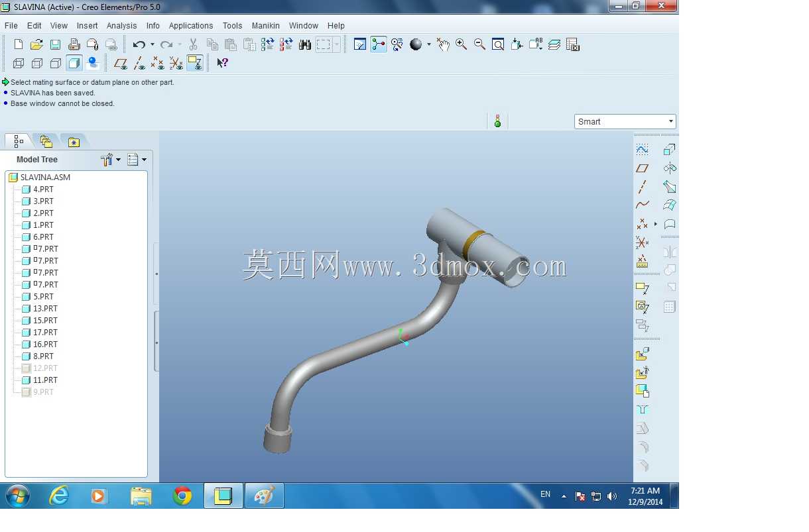Viewport: 809px width, 532px height.
Task: Open the appearance gallery dropdown arrow
Action: (428, 44)
